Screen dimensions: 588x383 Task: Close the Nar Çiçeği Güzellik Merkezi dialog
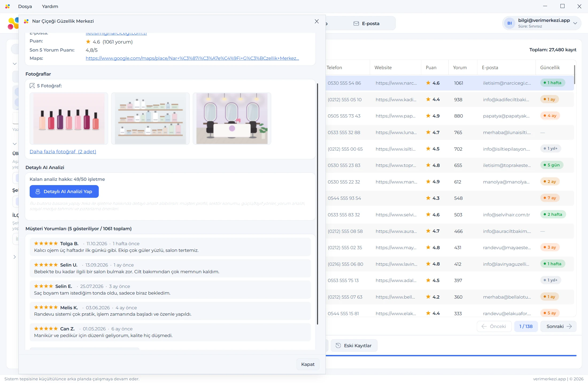point(317,21)
